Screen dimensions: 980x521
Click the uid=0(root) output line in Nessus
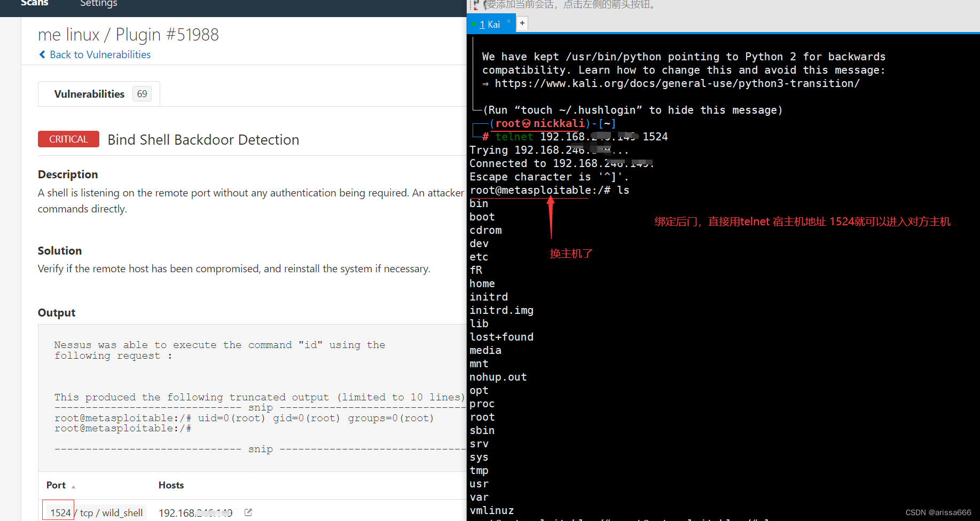point(244,418)
